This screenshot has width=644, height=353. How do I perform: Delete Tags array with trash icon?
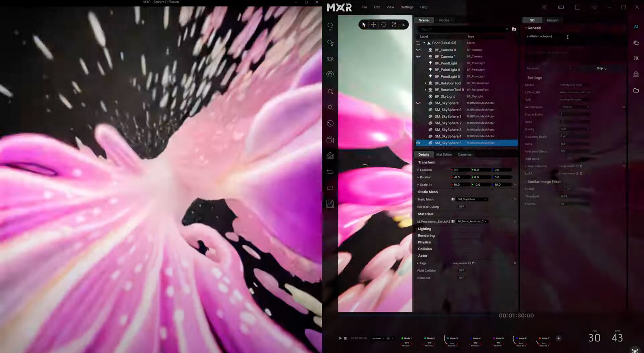[473, 263]
